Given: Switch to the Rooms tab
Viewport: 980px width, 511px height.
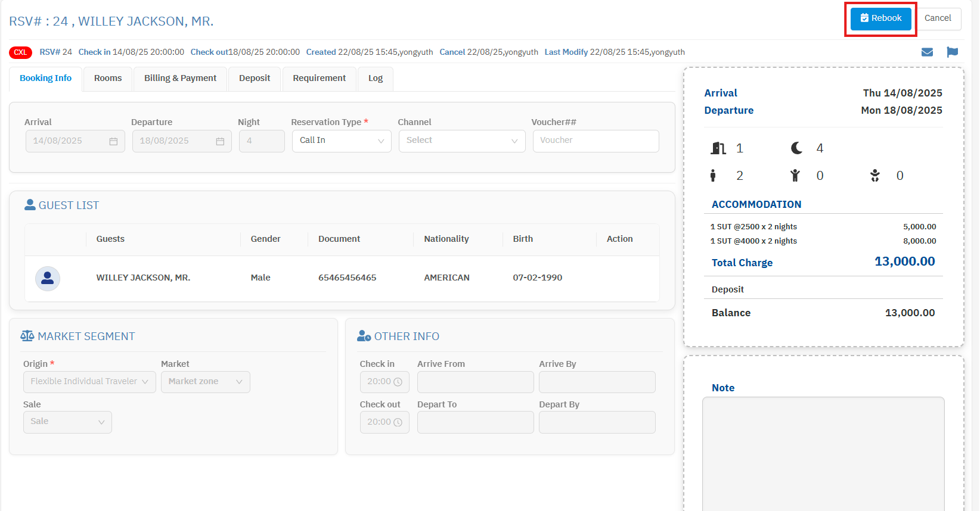Looking at the screenshot, I should click(x=108, y=79).
